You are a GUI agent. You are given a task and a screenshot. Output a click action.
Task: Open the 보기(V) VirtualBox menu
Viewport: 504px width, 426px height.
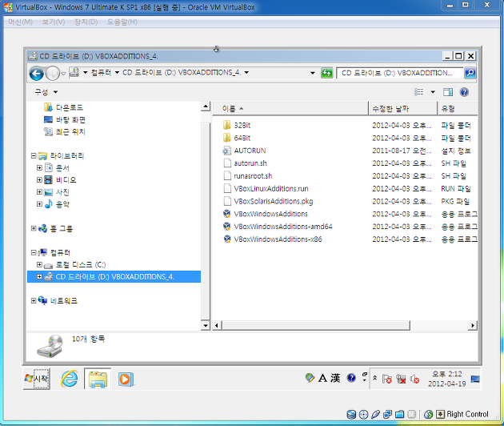pos(54,22)
